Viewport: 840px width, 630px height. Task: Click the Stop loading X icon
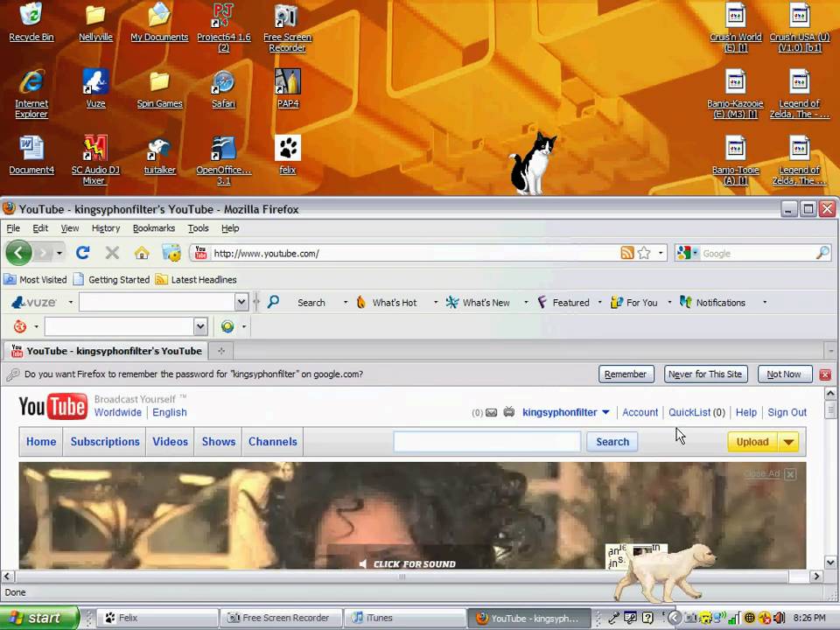[x=112, y=253]
